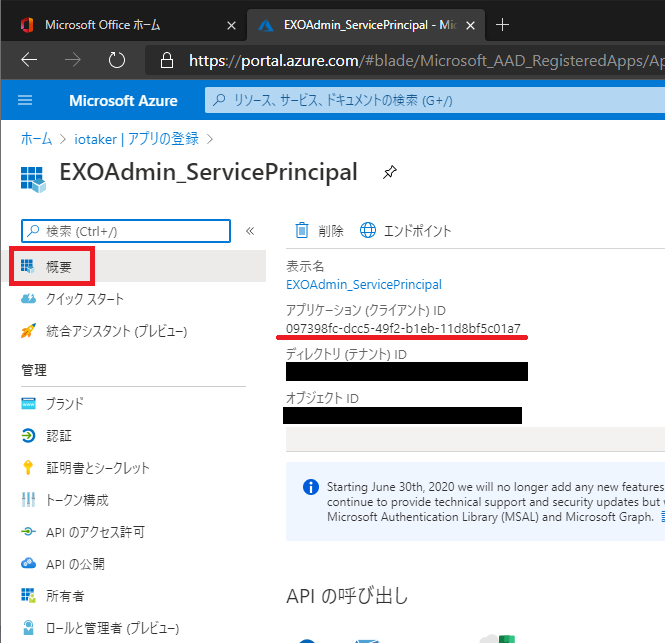Open 統合アシスタント (プレビュー) item

pyautogui.click(x=116, y=331)
